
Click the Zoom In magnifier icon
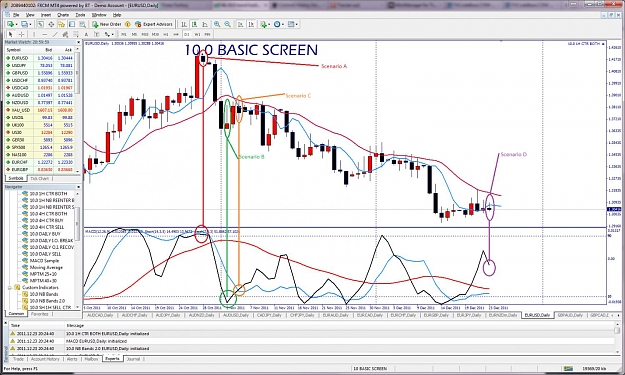click(217, 24)
